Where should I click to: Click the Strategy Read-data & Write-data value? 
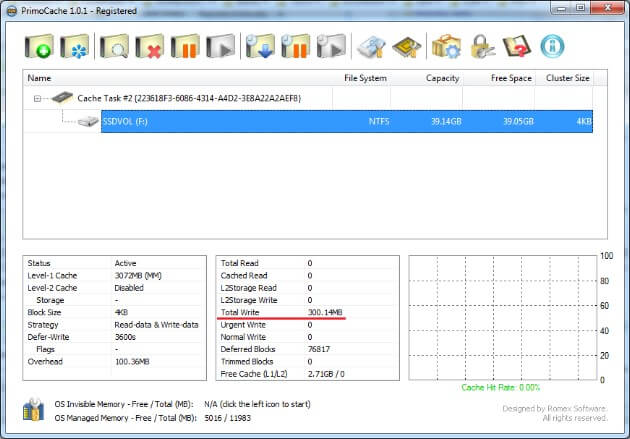pos(156,325)
